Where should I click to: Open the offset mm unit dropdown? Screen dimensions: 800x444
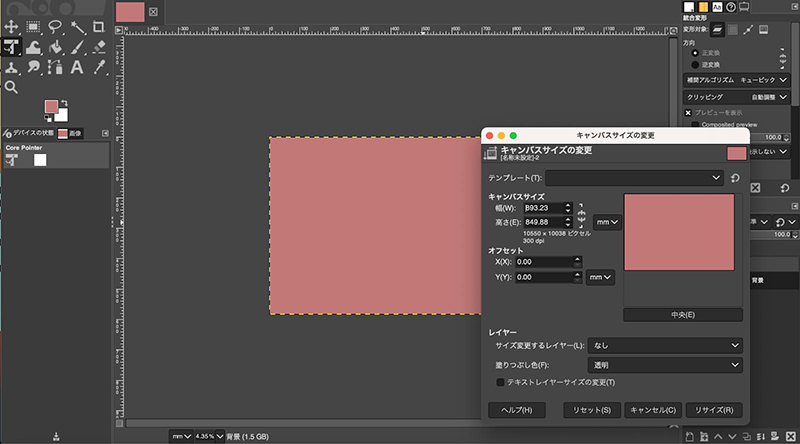[x=600, y=277]
